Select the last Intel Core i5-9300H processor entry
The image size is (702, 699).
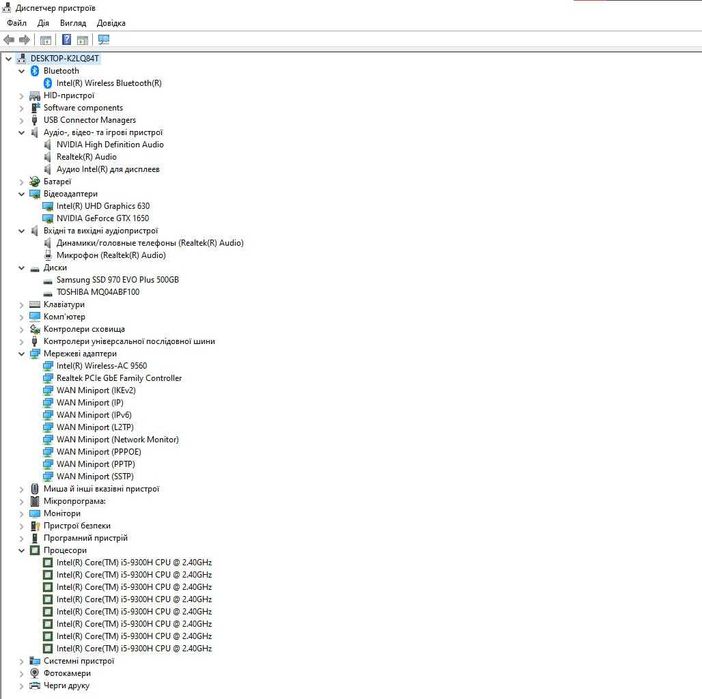pyautogui.click(x=134, y=648)
